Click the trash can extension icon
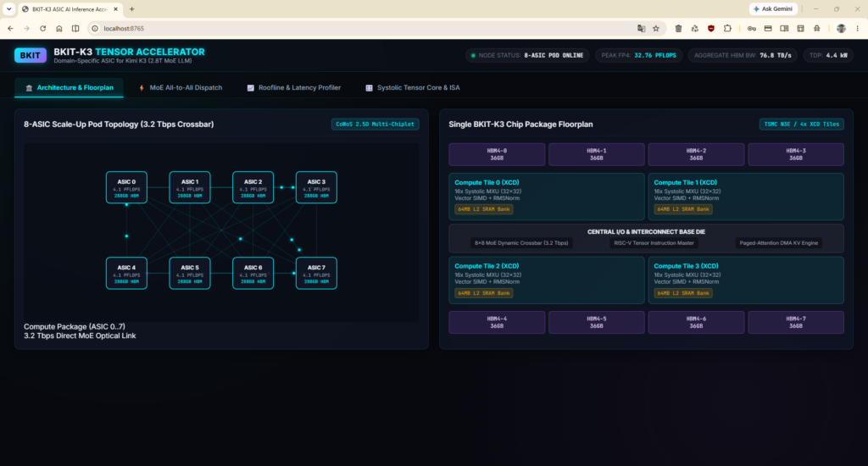 (x=678, y=28)
